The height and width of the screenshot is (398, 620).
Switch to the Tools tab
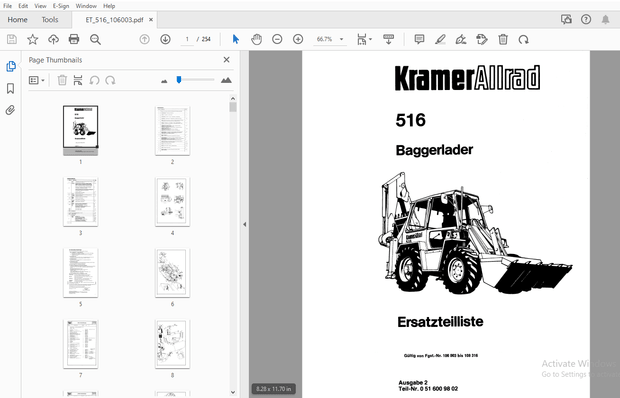tap(50, 20)
